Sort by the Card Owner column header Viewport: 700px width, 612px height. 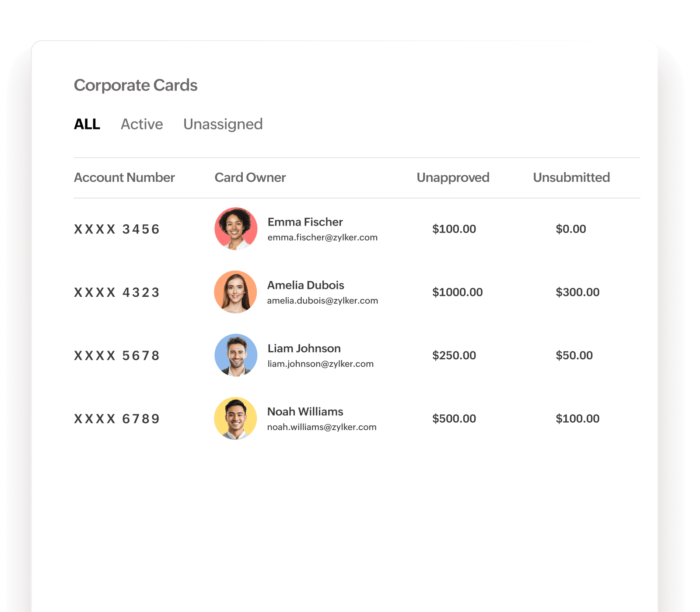coord(250,177)
